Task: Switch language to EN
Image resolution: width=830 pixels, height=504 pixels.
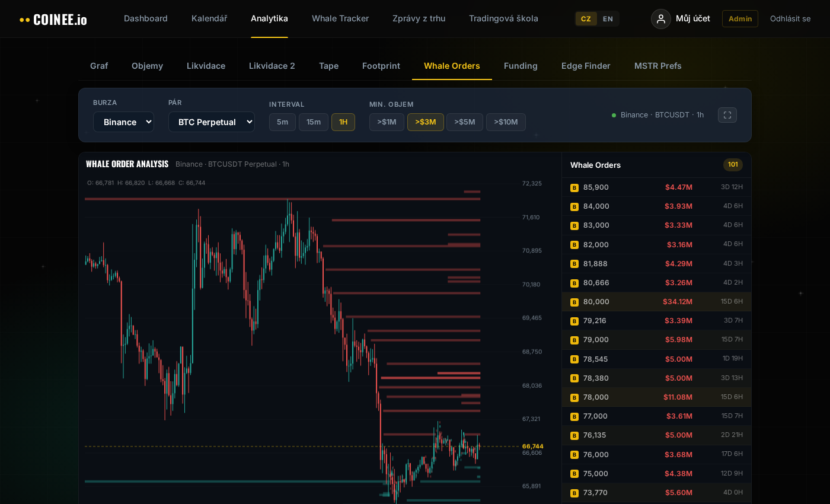Action: tap(608, 18)
